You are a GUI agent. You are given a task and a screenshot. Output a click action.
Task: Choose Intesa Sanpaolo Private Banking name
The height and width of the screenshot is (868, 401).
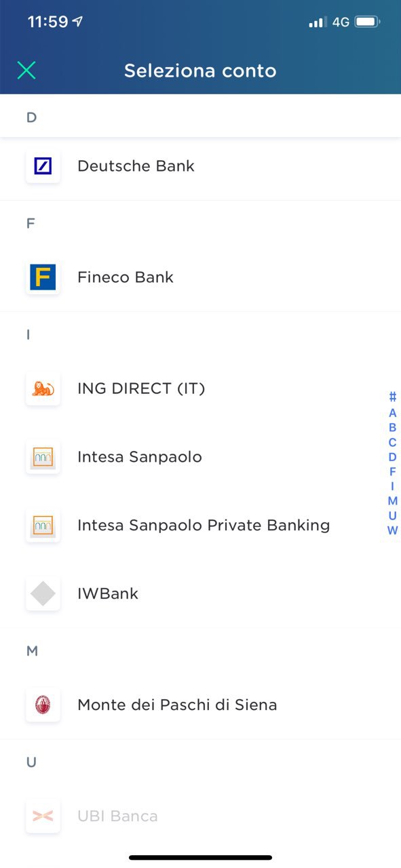204,526
